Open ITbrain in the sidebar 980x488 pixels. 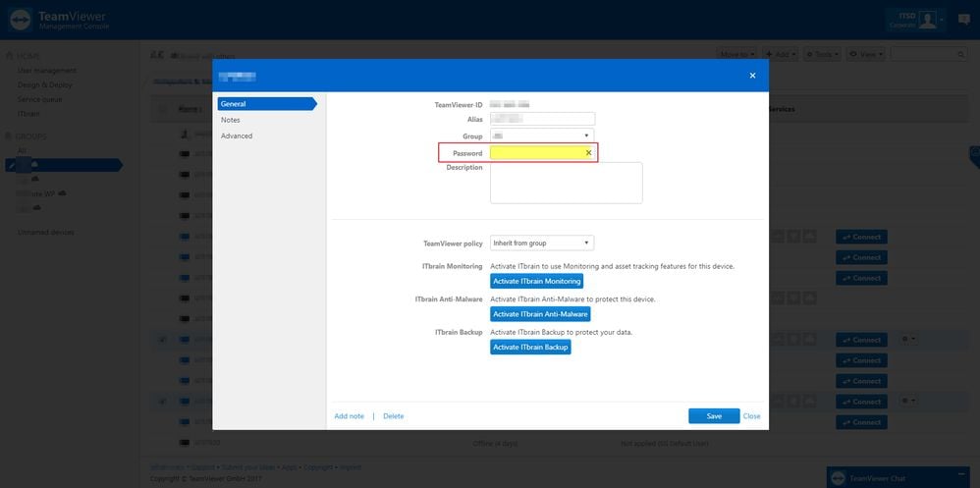coord(28,114)
